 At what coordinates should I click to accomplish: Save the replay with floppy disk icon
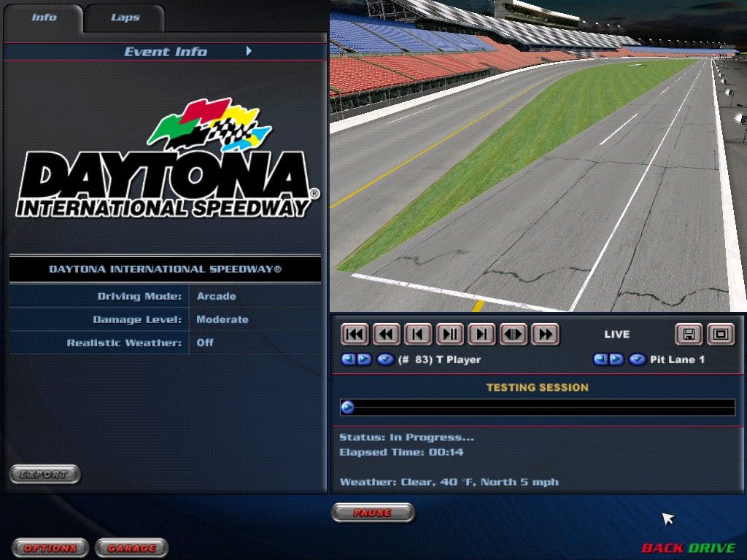(688, 334)
